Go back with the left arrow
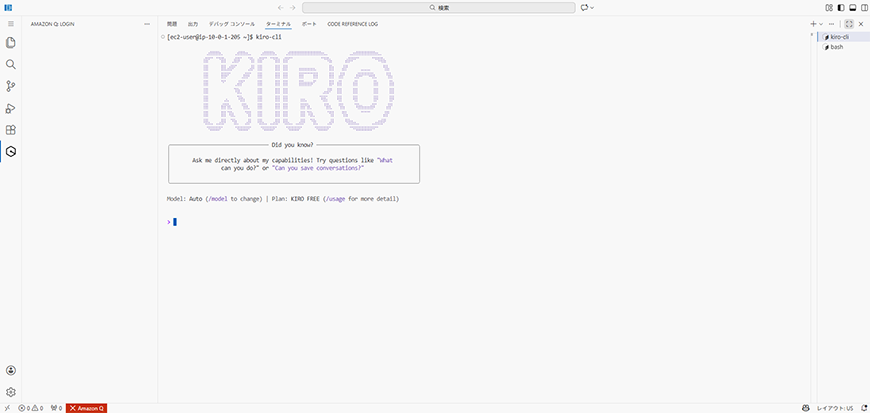This screenshot has height=413, width=870. tap(281, 8)
